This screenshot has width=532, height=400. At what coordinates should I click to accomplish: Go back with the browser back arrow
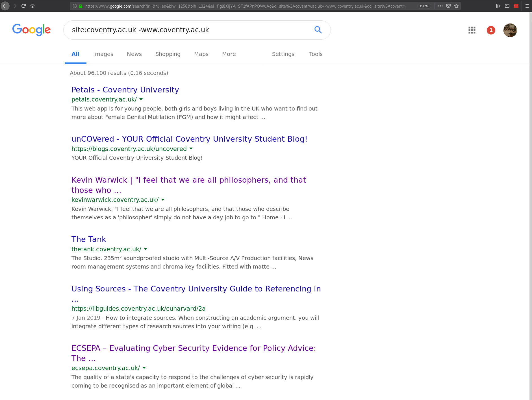pos(5,6)
